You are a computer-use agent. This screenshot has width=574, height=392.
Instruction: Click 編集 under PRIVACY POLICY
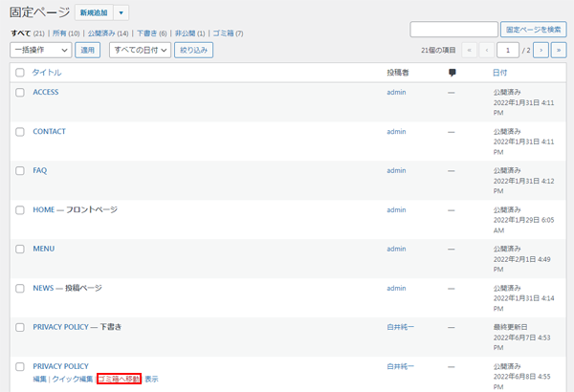coord(39,380)
